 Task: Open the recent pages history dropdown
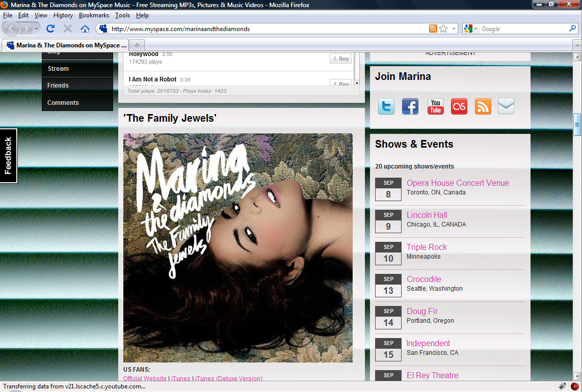(x=36, y=29)
